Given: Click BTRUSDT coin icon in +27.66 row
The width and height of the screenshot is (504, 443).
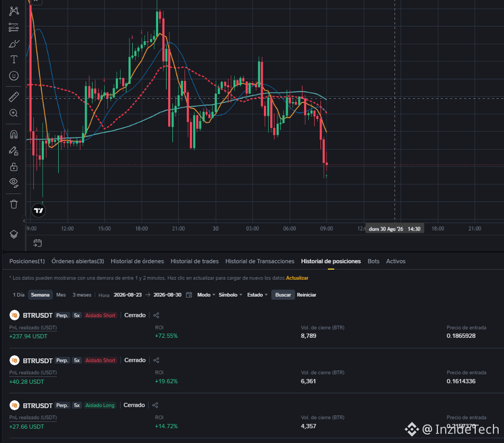Looking at the screenshot, I should pyautogui.click(x=14, y=405).
